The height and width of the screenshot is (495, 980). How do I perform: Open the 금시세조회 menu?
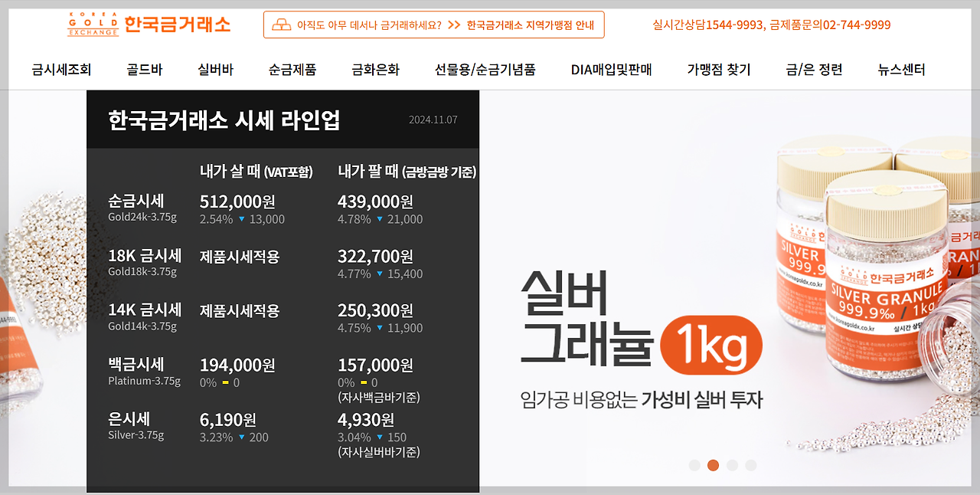[61, 70]
